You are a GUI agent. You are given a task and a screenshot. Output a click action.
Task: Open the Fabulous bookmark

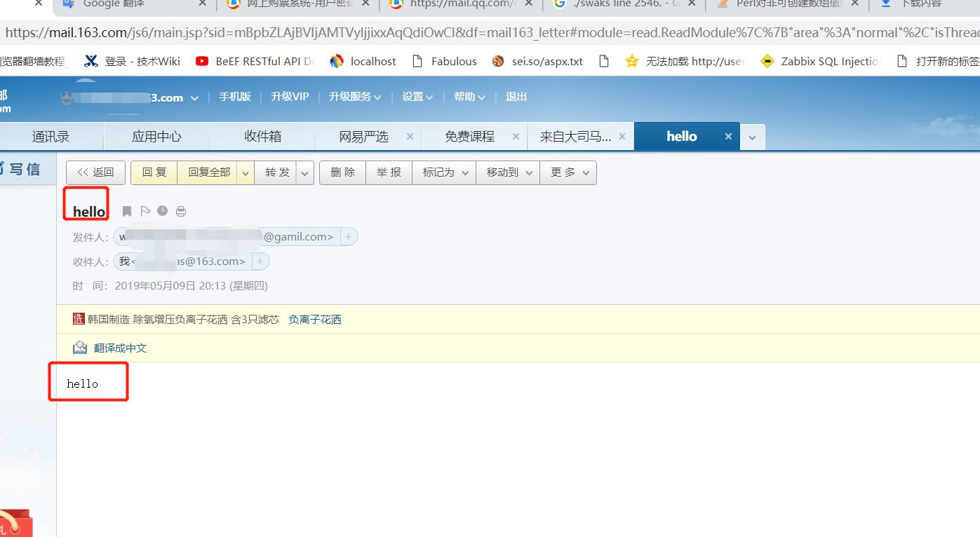[444, 61]
